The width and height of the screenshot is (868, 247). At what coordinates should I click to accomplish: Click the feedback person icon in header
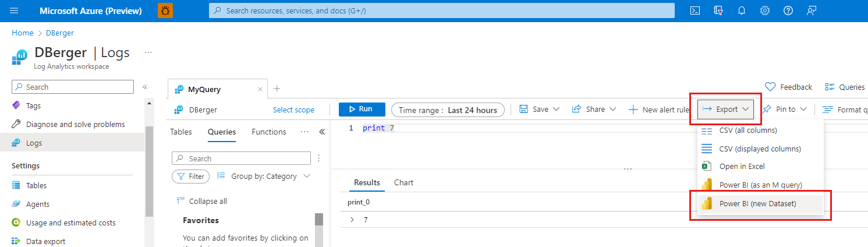click(812, 10)
